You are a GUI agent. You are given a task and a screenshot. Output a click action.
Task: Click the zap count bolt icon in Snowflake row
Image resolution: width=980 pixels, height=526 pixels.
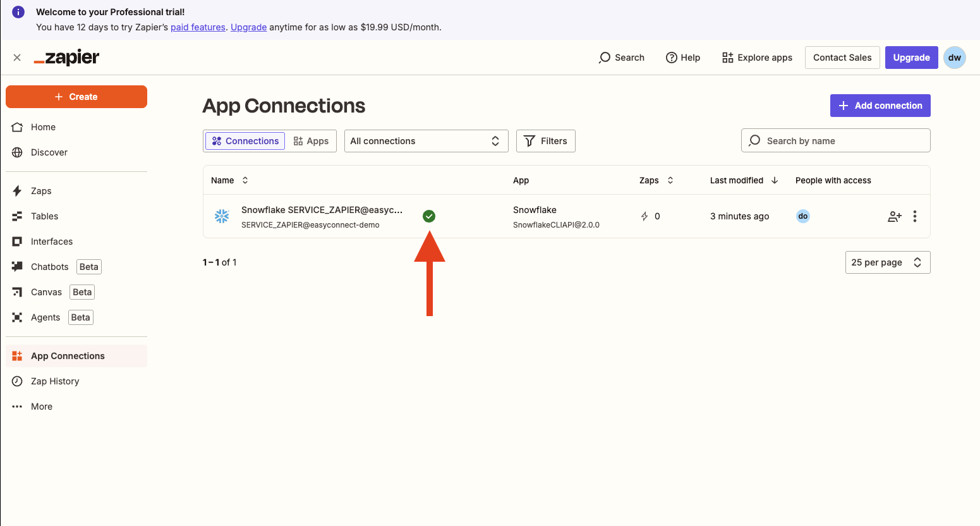coord(644,216)
